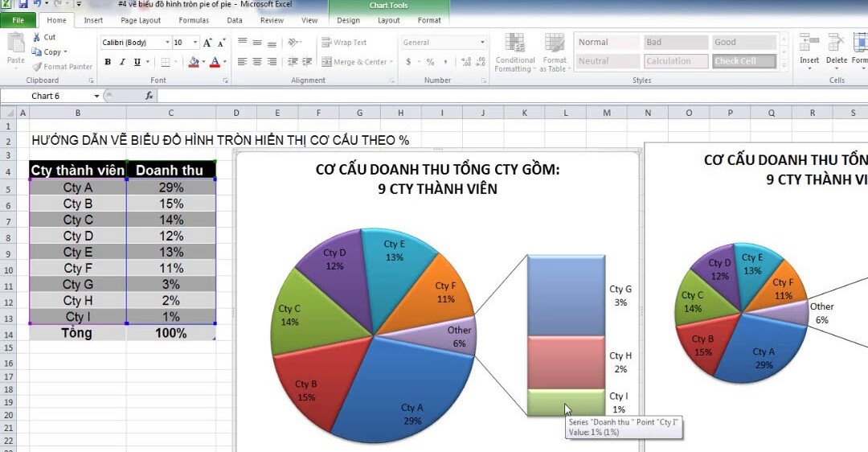Open the Font dialog launcher
This screenshot has height=452, width=868.
click(225, 81)
